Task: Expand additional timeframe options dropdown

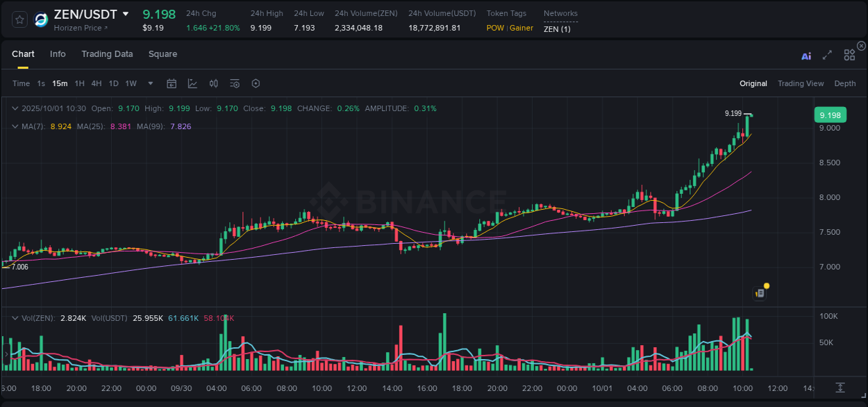Action: click(149, 83)
